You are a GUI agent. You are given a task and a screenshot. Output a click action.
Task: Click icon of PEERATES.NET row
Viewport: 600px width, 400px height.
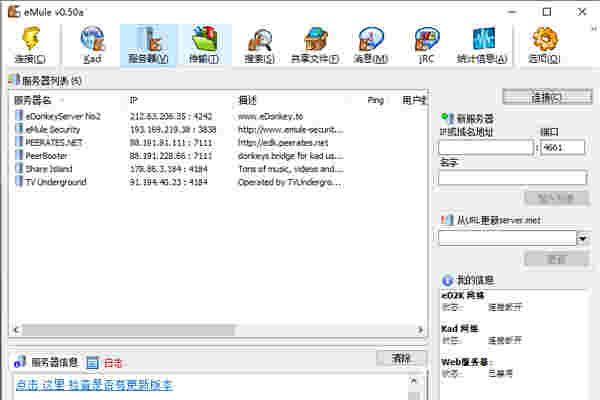click(x=19, y=142)
